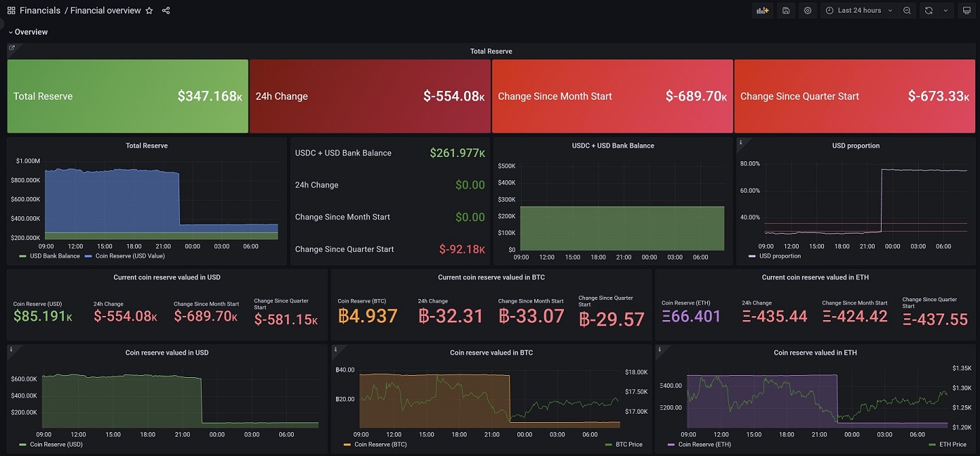Select the ₿-33.07 month change value

pyautogui.click(x=531, y=316)
